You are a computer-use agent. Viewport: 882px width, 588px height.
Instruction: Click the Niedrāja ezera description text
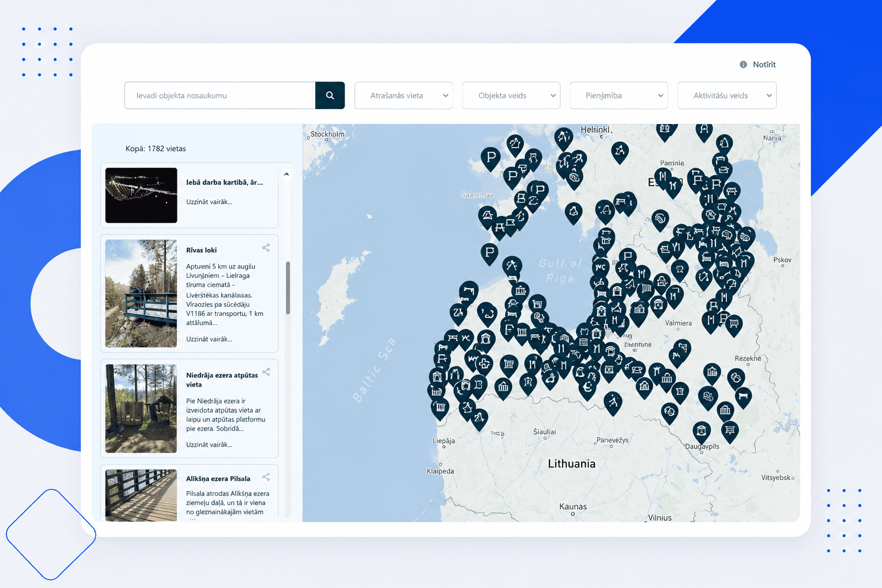tap(226, 415)
